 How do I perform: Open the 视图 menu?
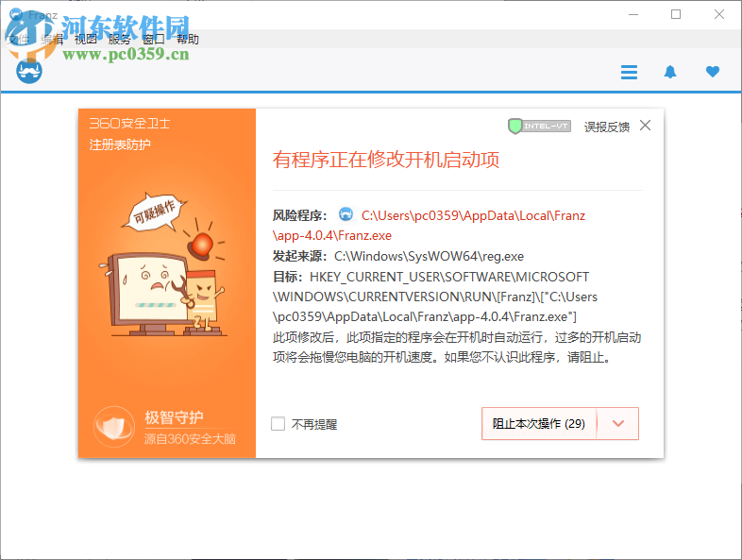(x=86, y=40)
